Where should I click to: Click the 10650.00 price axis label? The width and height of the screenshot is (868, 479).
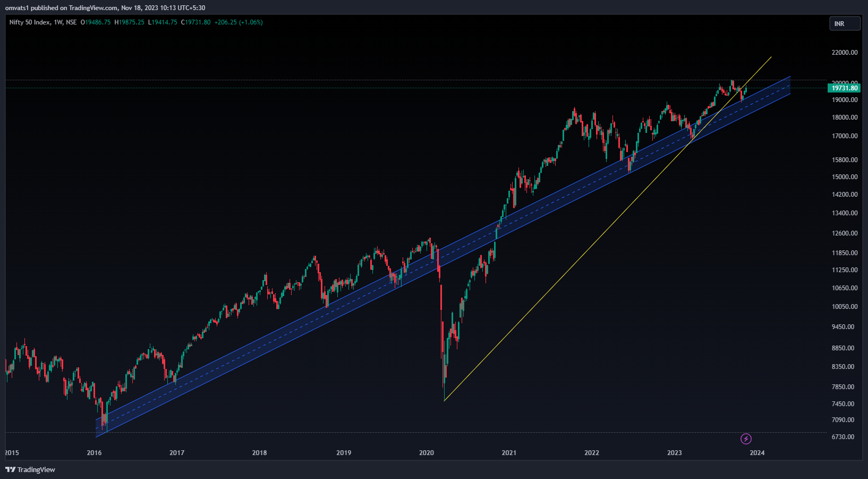coord(845,288)
